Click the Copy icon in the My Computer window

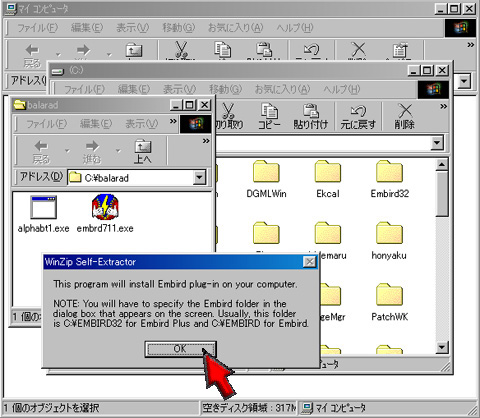pos(222,50)
